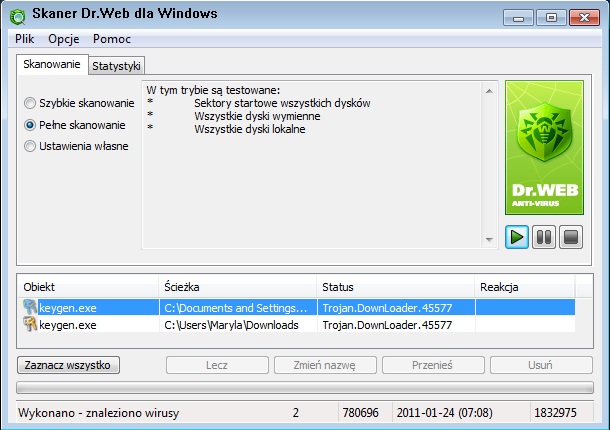Click the status text Wykonano - znaleziono wirusy
The image size is (610, 430).
coord(99,412)
